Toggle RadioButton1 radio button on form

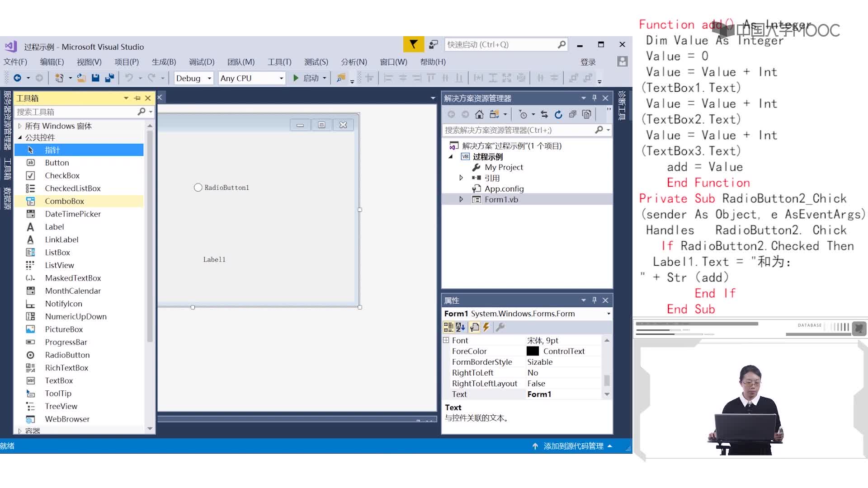click(x=198, y=188)
